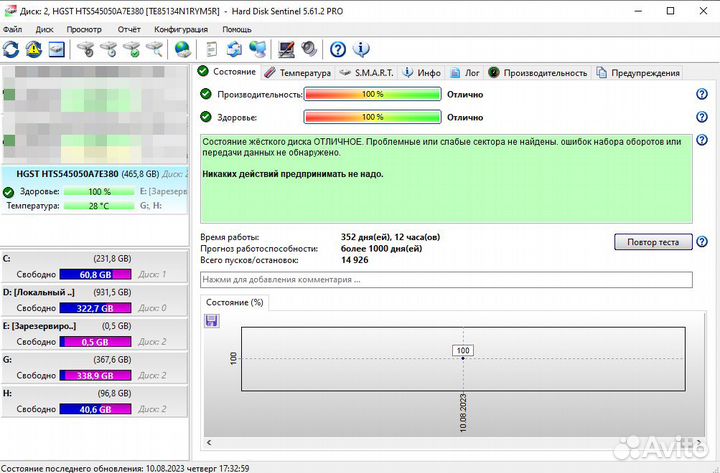Open help via the toolbar question mark
This screenshot has height=473, width=720.
(338, 49)
